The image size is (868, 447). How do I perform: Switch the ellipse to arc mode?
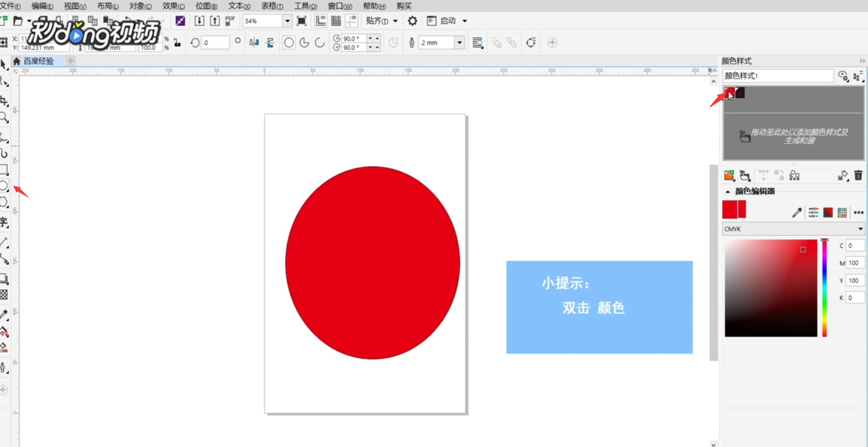(x=319, y=42)
